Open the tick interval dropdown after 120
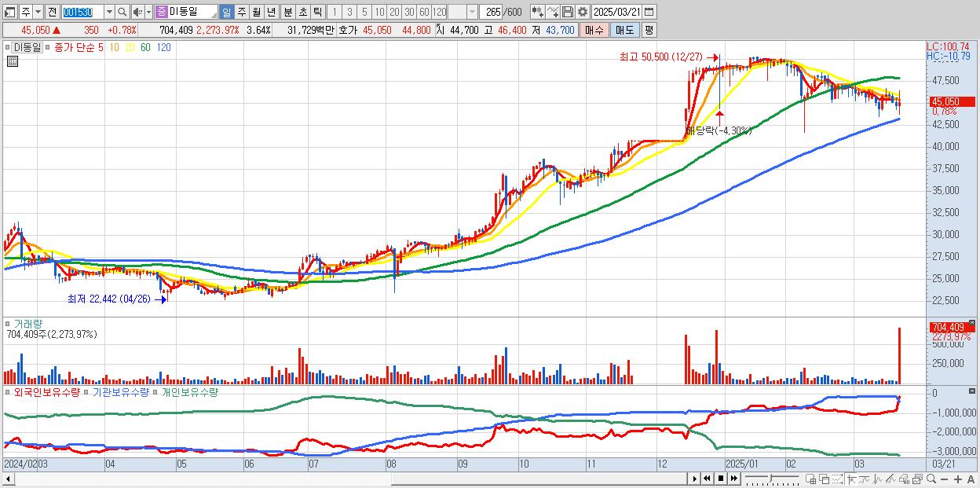The height and width of the screenshot is (488, 980). [472, 12]
